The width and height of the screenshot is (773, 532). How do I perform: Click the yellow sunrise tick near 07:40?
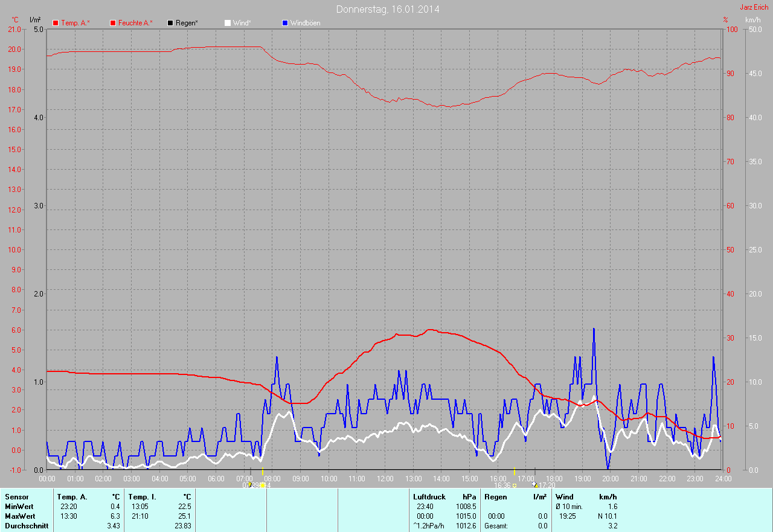262,471
